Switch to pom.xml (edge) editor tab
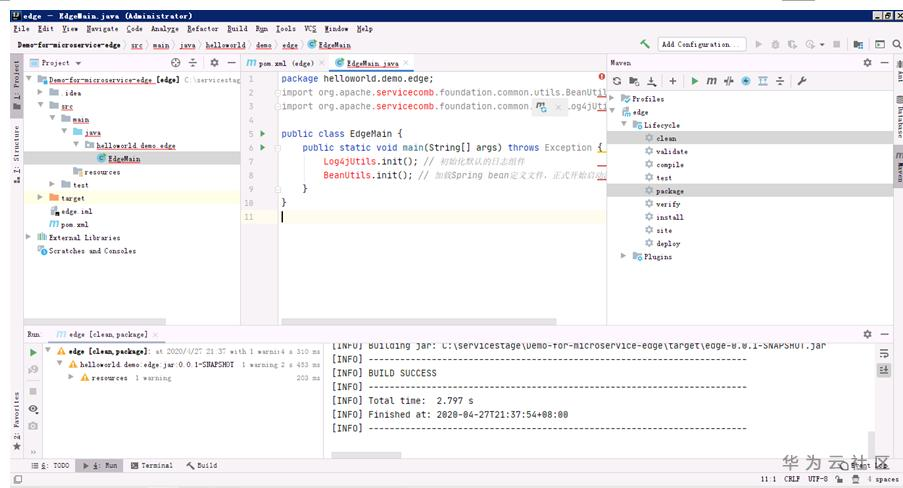Screen dimensions: 903x488 tap(285, 63)
